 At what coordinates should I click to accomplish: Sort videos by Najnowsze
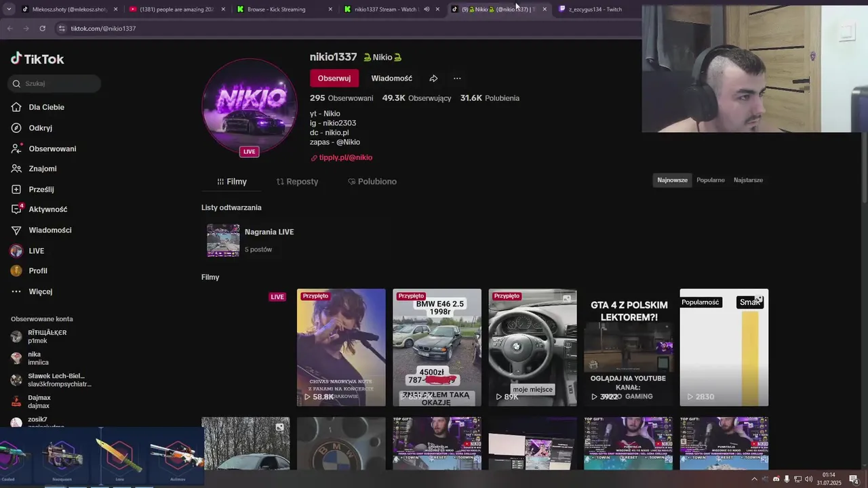pos(672,180)
